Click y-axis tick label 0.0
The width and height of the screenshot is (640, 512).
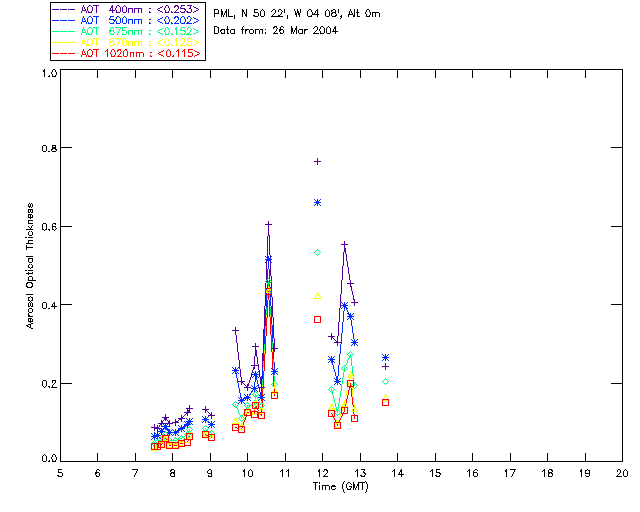(49, 459)
